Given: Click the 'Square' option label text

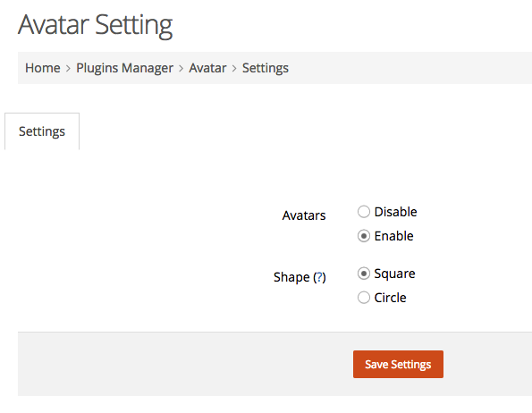Looking at the screenshot, I should 394,274.
